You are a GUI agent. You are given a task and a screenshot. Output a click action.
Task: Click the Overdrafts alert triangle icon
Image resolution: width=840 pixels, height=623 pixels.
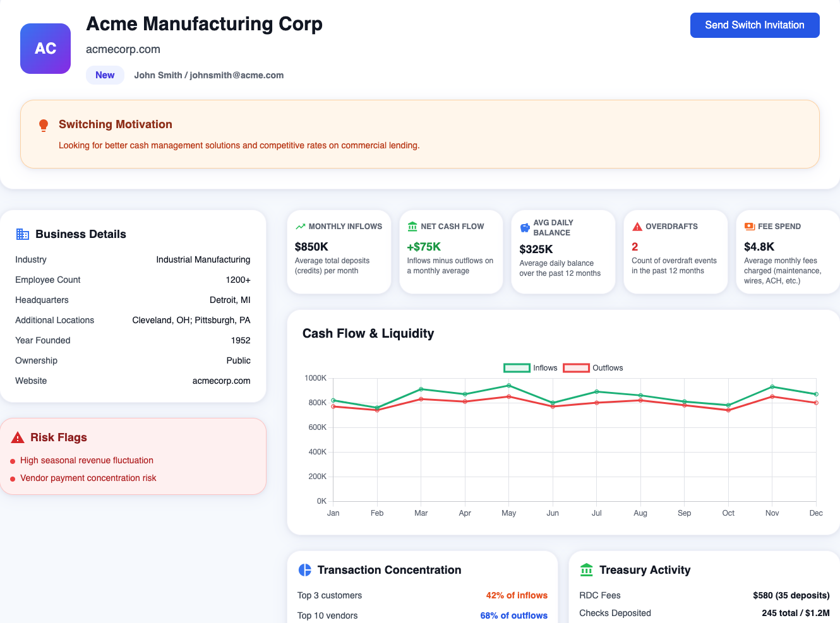[x=637, y=227]
